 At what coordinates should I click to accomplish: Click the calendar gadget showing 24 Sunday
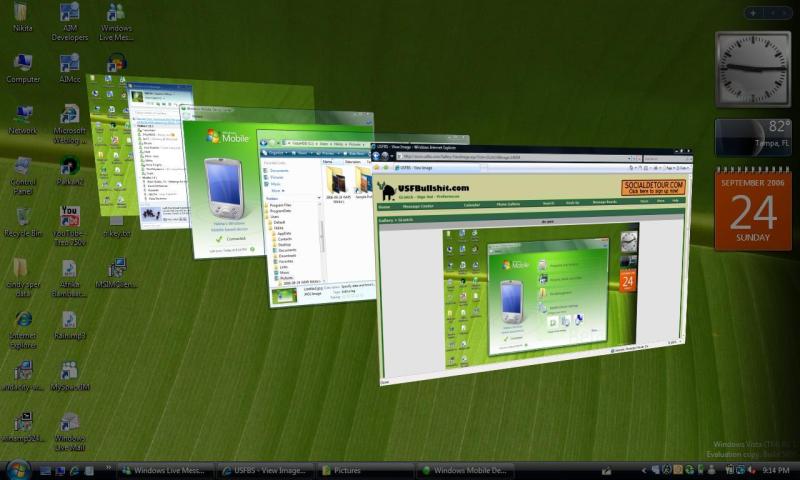coord(753,209)
